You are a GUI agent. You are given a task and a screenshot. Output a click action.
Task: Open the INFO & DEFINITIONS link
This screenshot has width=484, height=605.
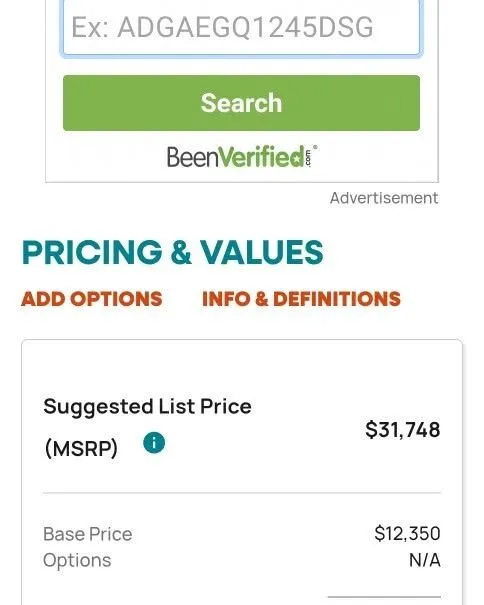click(x=301, y=299)
